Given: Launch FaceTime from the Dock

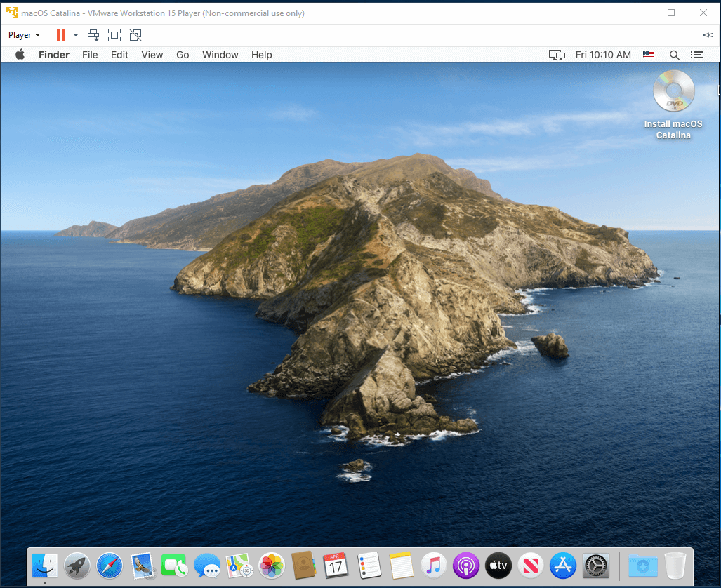Looking at the screenshot, I should tap(174, 566).
